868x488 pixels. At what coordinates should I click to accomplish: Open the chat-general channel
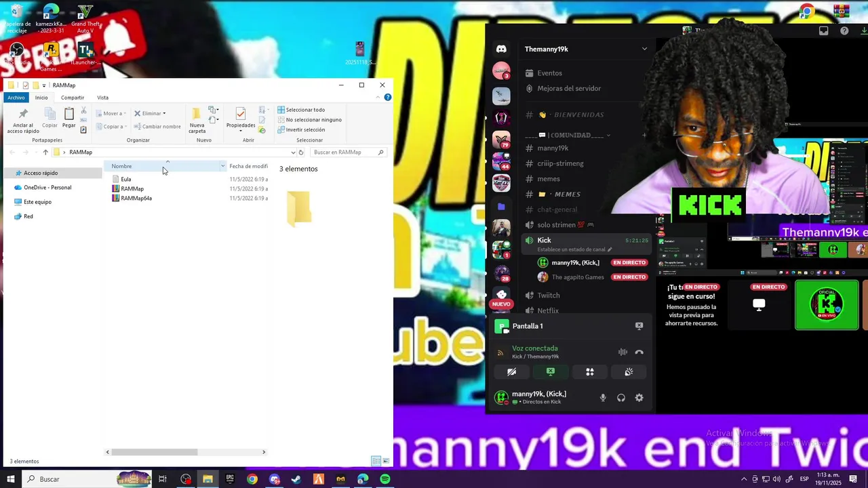click(x=557, y=210)
